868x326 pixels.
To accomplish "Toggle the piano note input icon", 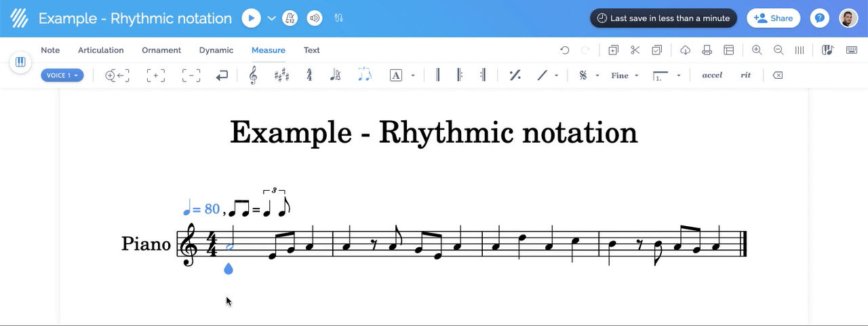I will coord(827,50).
